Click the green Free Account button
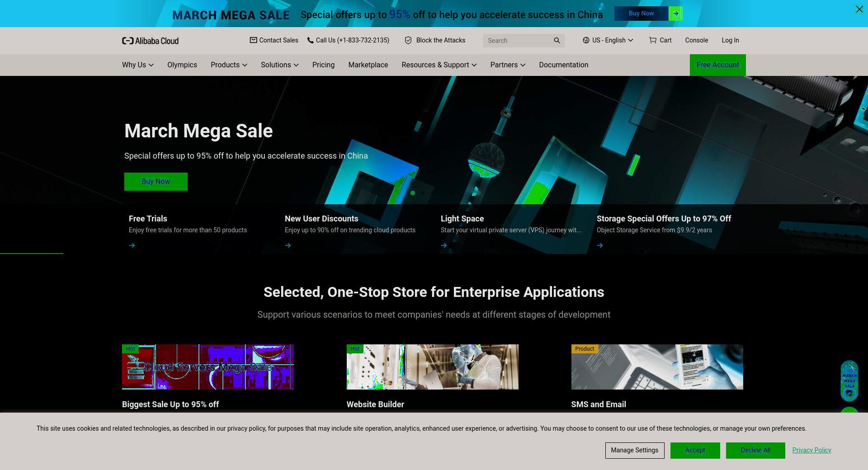The width and height of the screenshot is (868, 470). click(717, 65)
